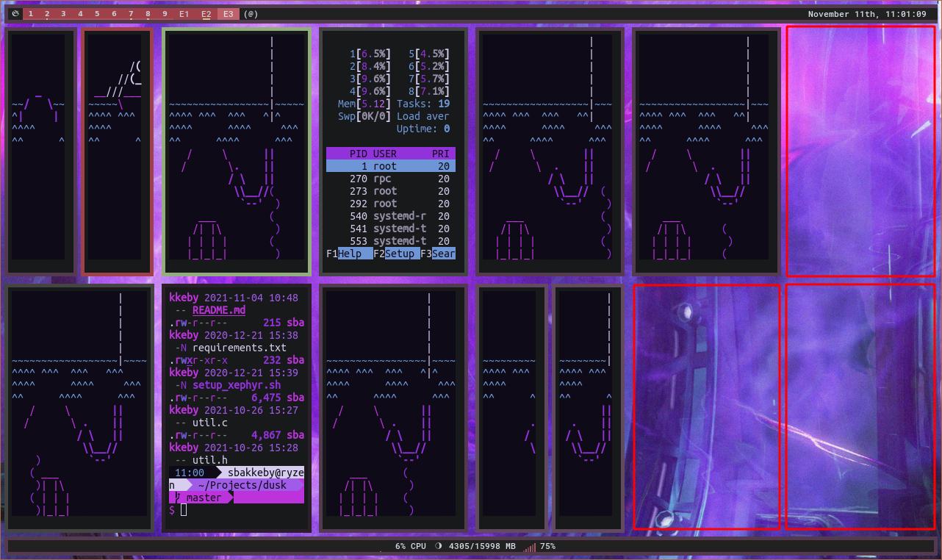Screen dimensions: 942x560
Task: Click the Mem meter reading 5.12
Action: point(364,104)
